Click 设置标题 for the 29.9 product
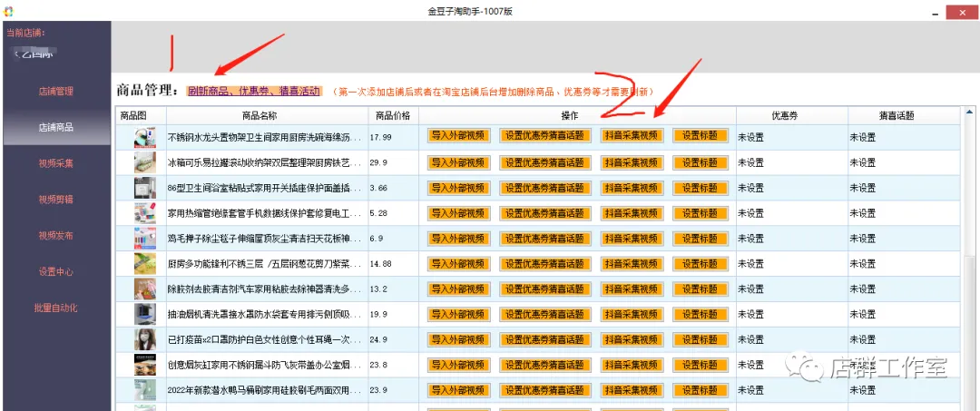Screen dimensions: 980x411 [x=701, y=162]
